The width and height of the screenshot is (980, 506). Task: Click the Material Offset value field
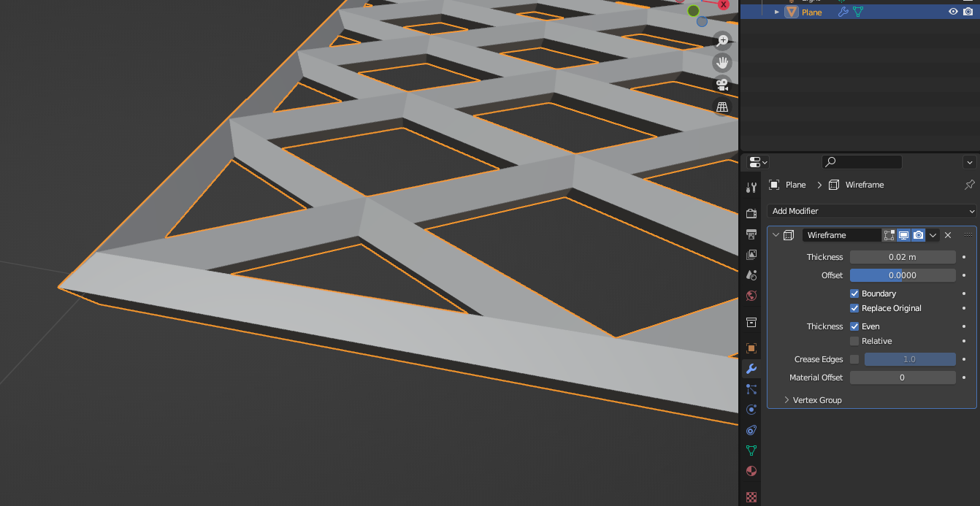pos(903,377)
